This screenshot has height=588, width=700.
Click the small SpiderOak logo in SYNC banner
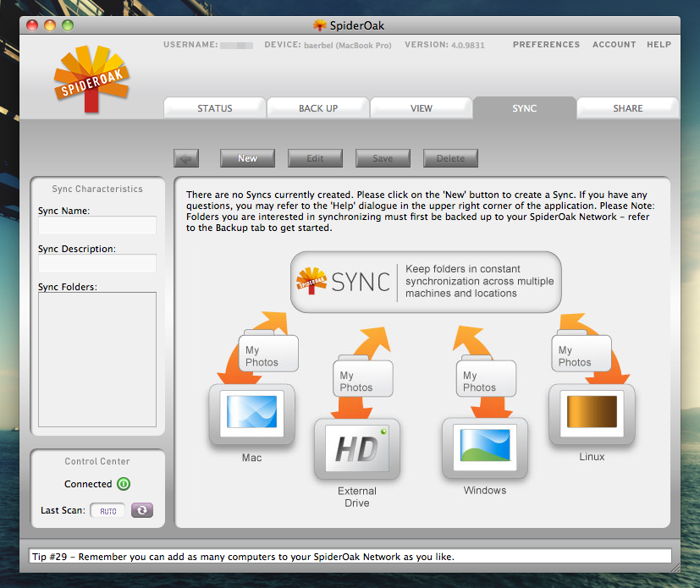[x=311, y=281]
